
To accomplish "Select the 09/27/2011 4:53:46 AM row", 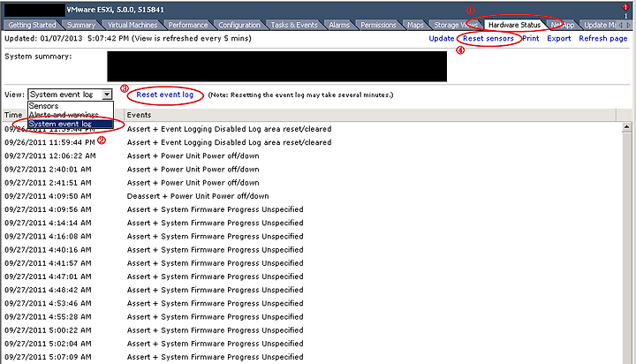I will (312, 303).
